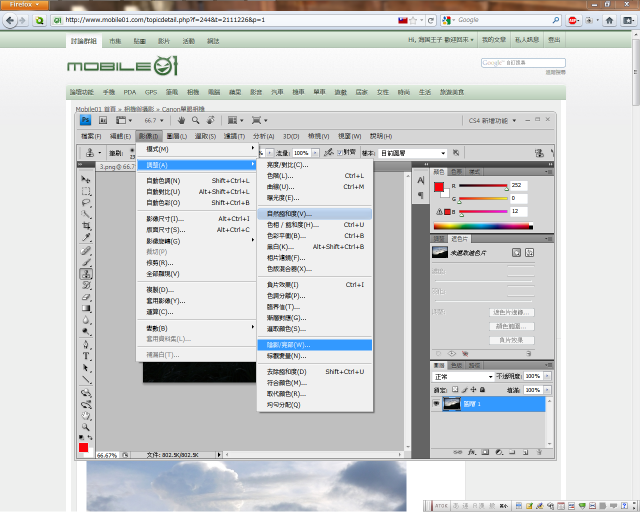
Task: Toggle lock all padlock icon
Action: (482, 390)
